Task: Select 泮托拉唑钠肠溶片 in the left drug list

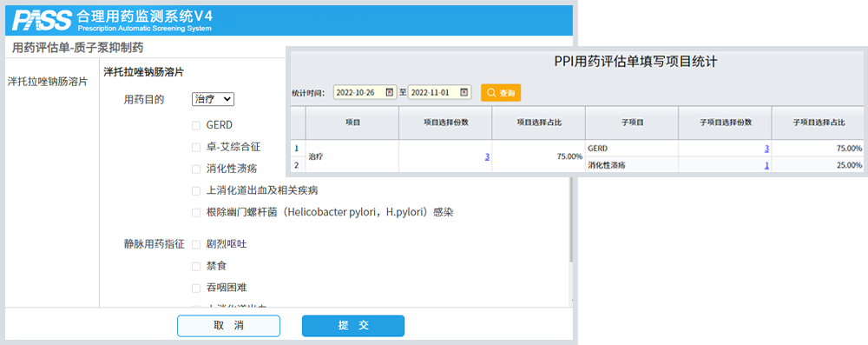Action: (x=47, y=82)
